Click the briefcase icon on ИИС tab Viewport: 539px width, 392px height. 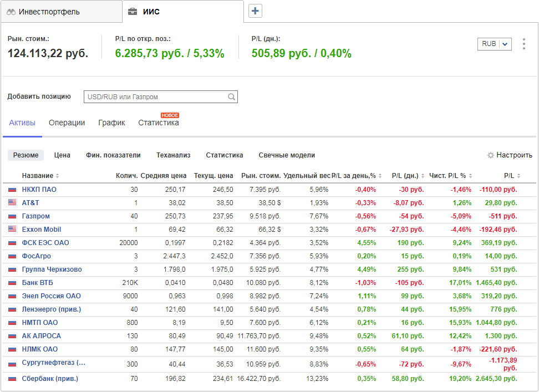[133, 12]
